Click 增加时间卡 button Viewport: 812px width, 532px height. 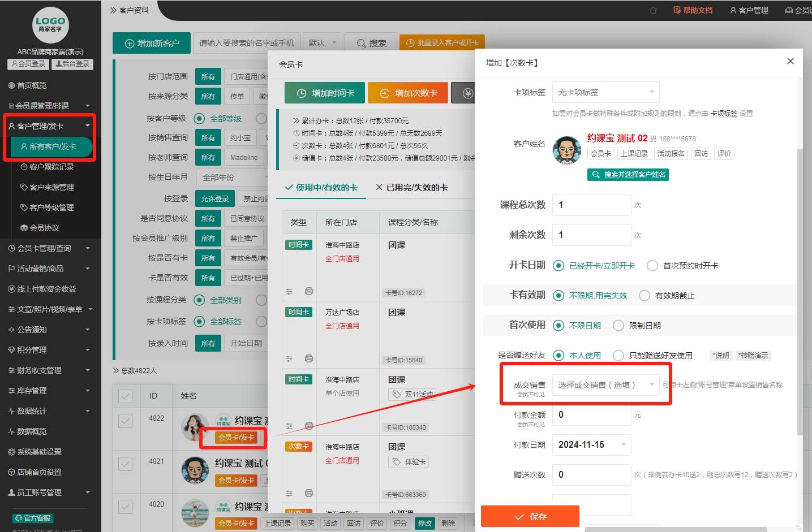[325, 93]
